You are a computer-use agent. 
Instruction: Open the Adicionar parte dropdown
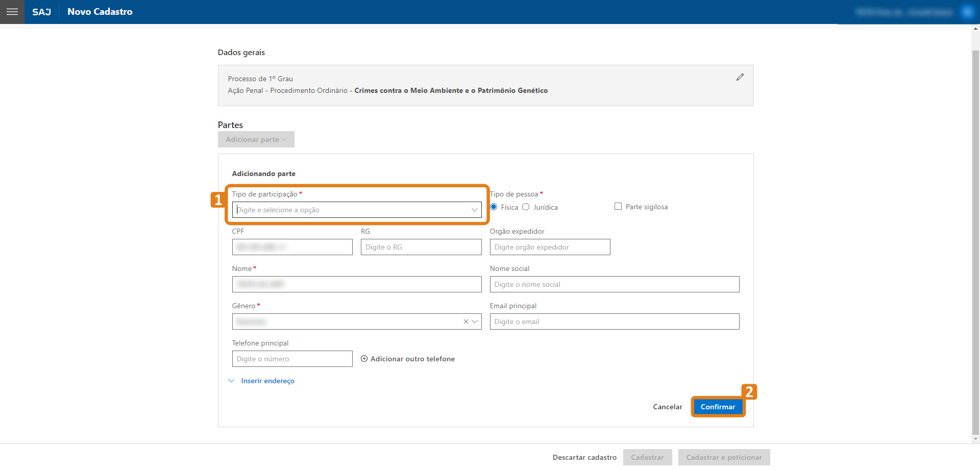(256, 139)
